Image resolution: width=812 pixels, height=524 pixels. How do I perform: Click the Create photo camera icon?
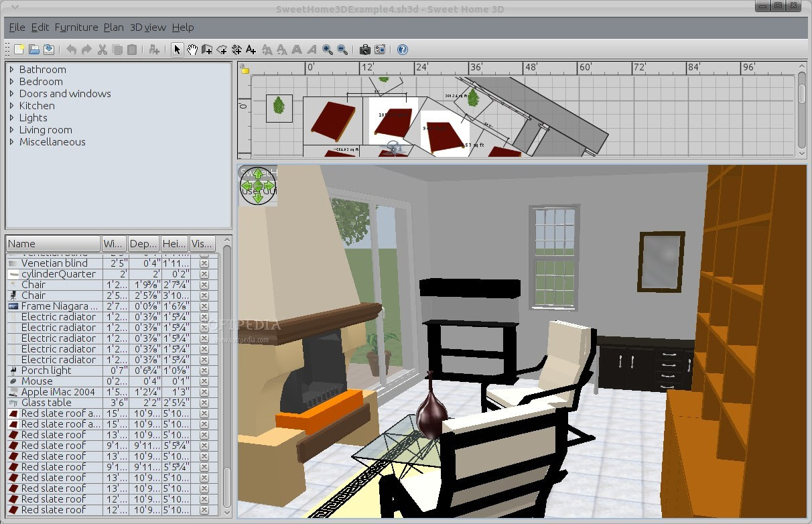[364, 50]
